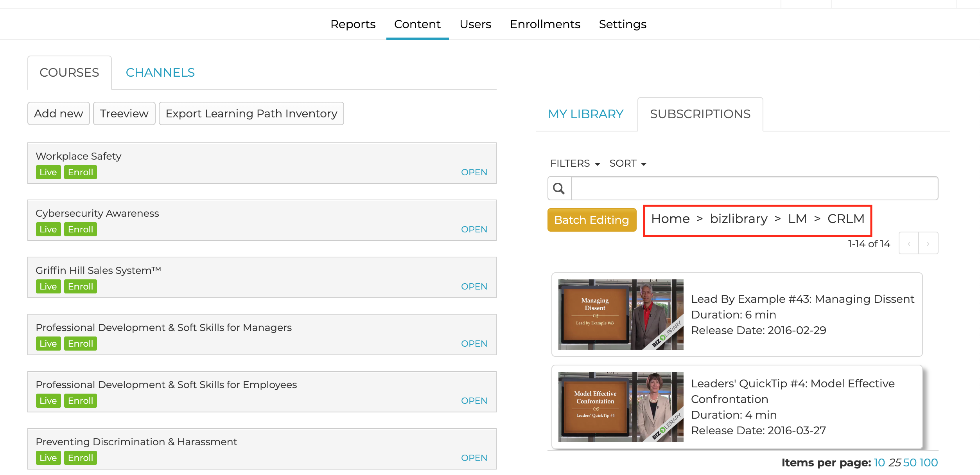The height and width of the screenshot is (475, 980).
Task: Open the Model Effective Confrontation thumbnail
Action: pyautogui.click(x=621, y=407)
